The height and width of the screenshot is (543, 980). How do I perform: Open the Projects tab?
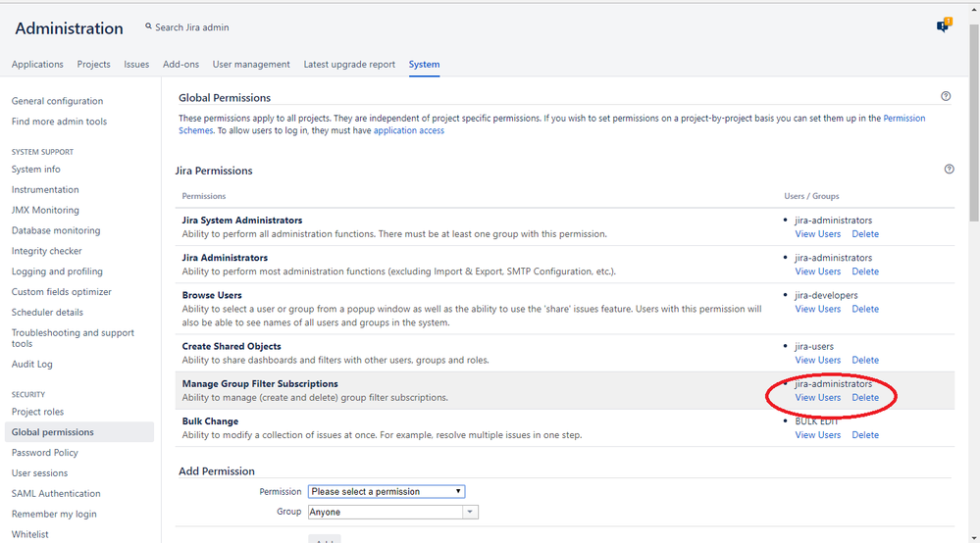coord(94,65)
